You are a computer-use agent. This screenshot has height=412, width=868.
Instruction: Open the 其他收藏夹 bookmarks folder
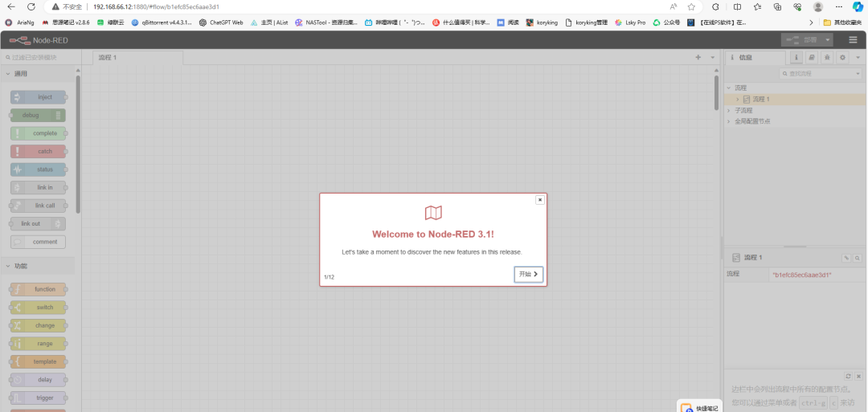point(842,22)
